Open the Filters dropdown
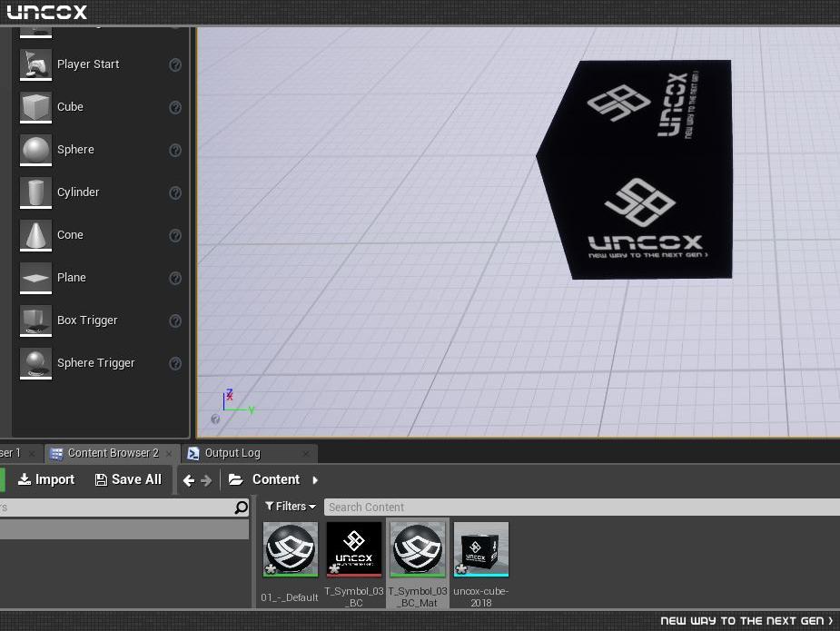The image size is (840, 631). click(291, 507)
